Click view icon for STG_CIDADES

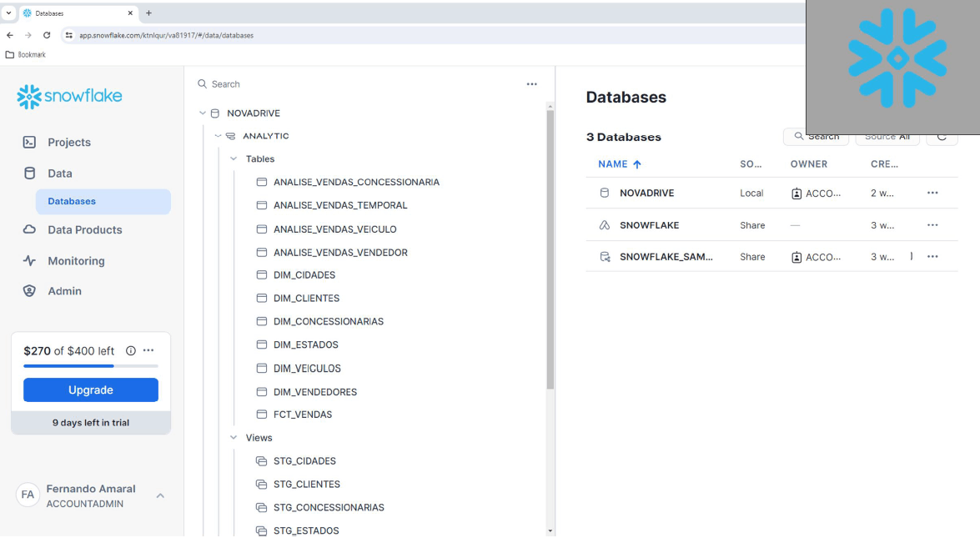(262, 461)
